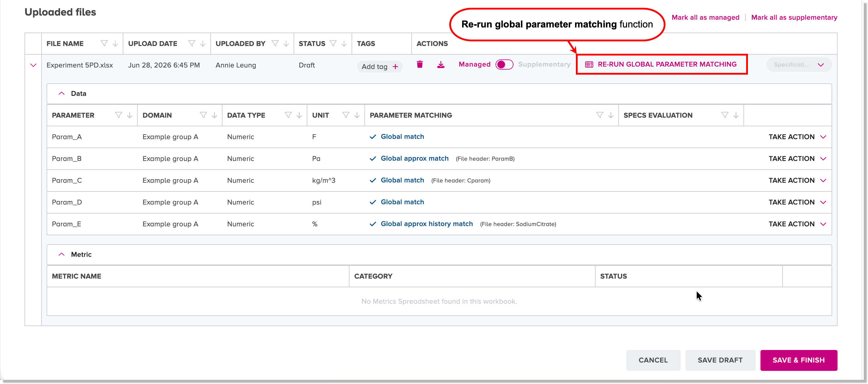This screenshot has width=868, height=384.
Task: Download the Experiment 5PD.xlsx file
Action: (x=441, y=64)
